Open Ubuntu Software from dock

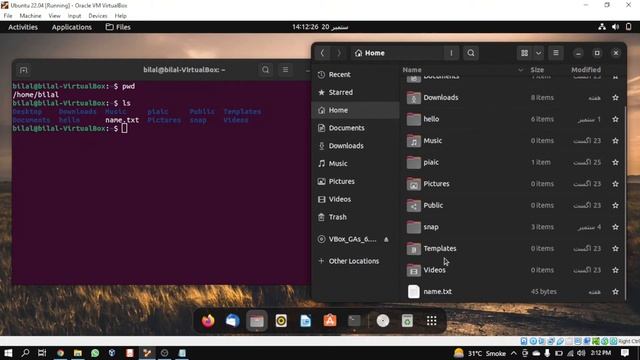pyautogui.click(x=330, y=321)
